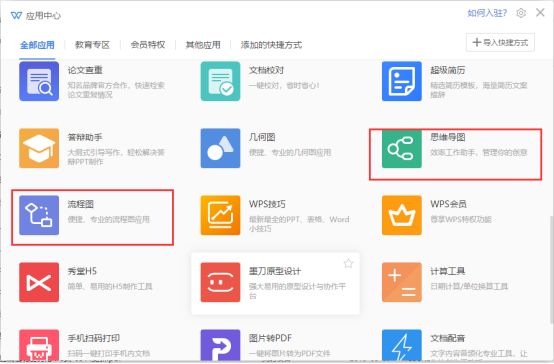Switch to the 全部应用 tab
This screenshot has width=554, height=364.
pos(37,45)
